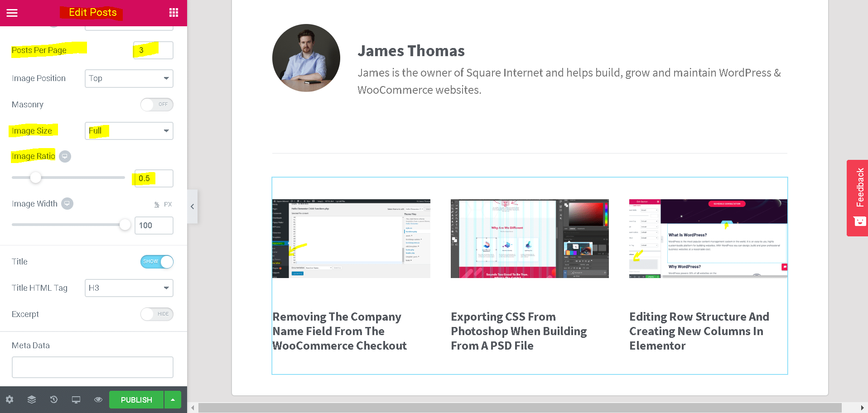The image size is (868, 413).
Task: Open page Settings via the gear icon
Action: pos(10,399)
